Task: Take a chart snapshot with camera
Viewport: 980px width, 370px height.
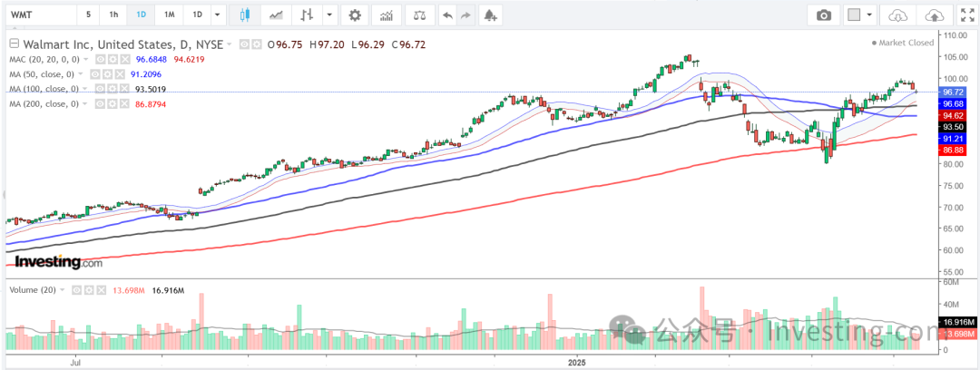Action: click(x=824, y=15)
